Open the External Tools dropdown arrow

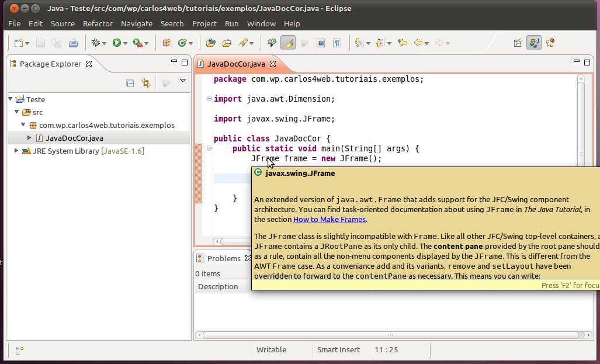[147, 44]
